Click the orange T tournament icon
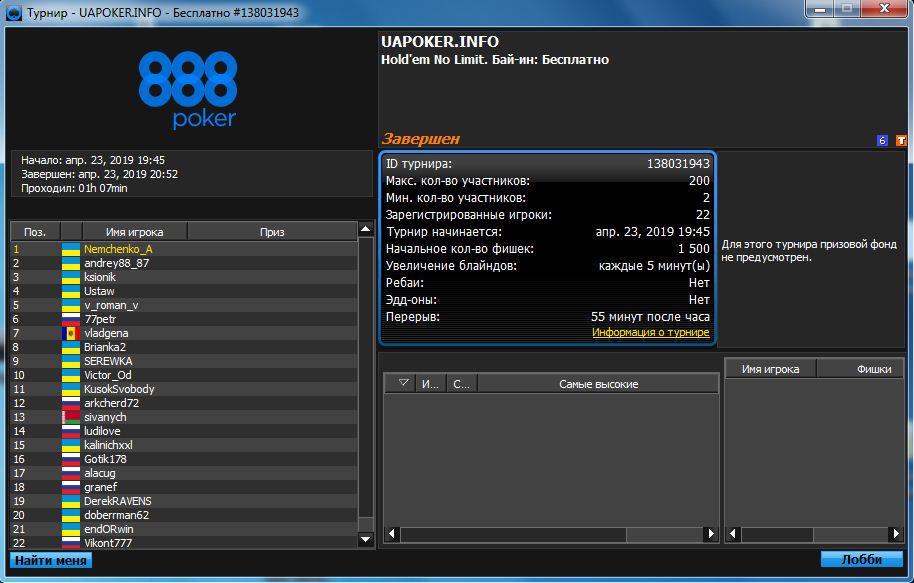The height and width of the screenshot is (583, 914). pos(901,141)
